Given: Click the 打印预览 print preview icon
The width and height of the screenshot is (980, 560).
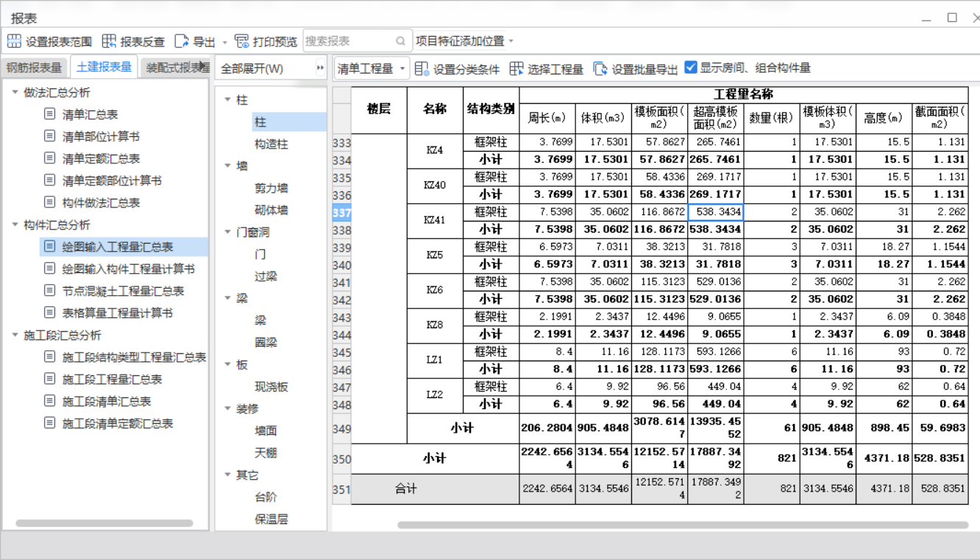Looking at the screenshot, I should 241,41.
